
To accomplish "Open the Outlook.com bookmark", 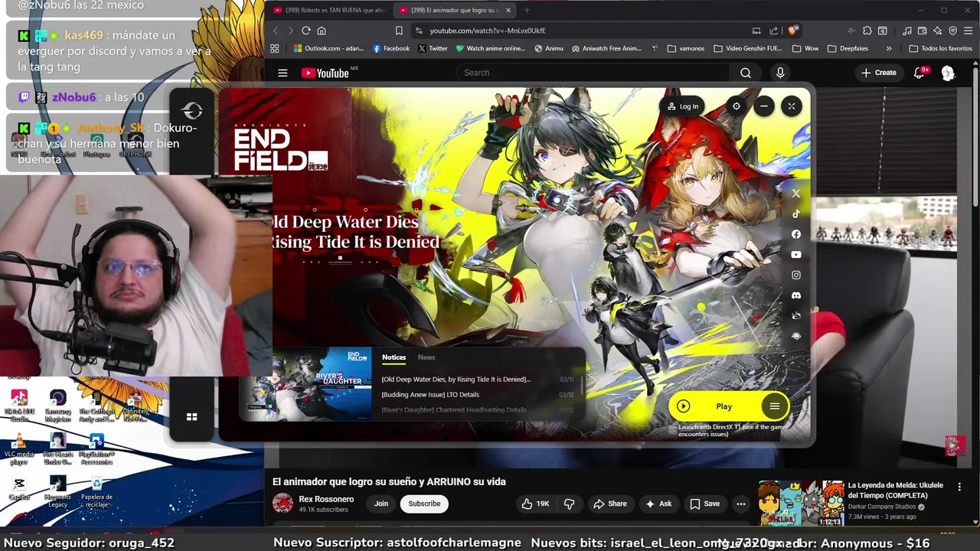I will pyautogui.click(x=328, y=48).
